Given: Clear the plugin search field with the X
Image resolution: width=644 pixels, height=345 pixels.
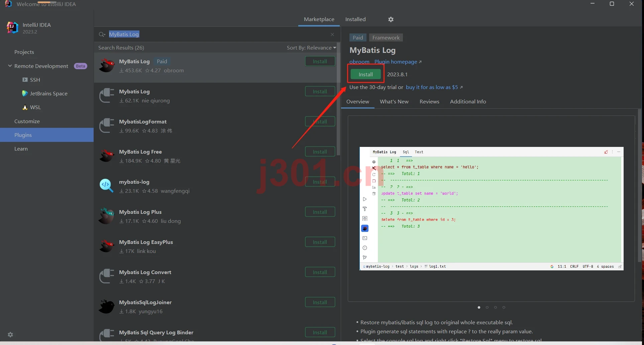Looking at the screenshot, I should click(332, 34).
